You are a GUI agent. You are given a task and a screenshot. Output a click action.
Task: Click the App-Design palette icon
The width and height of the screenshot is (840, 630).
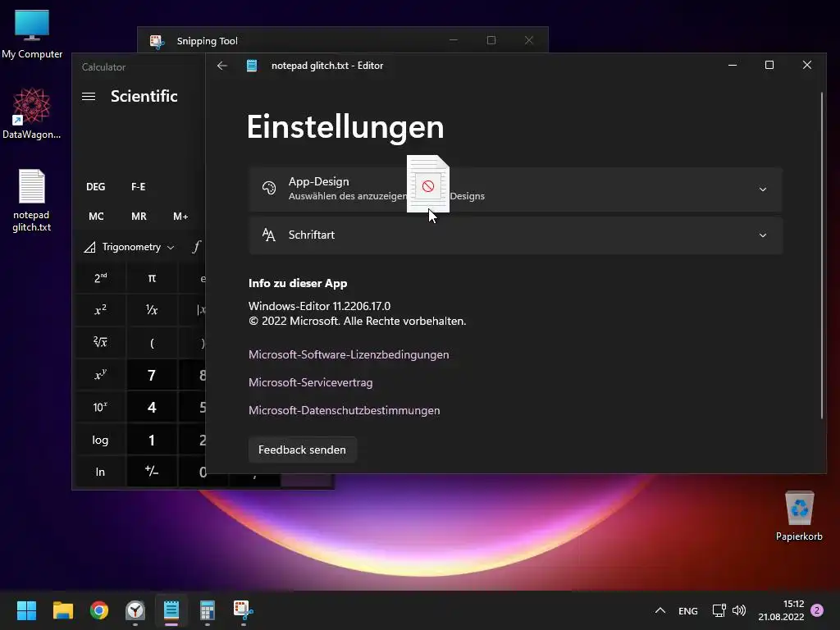(x=269, y=188)
